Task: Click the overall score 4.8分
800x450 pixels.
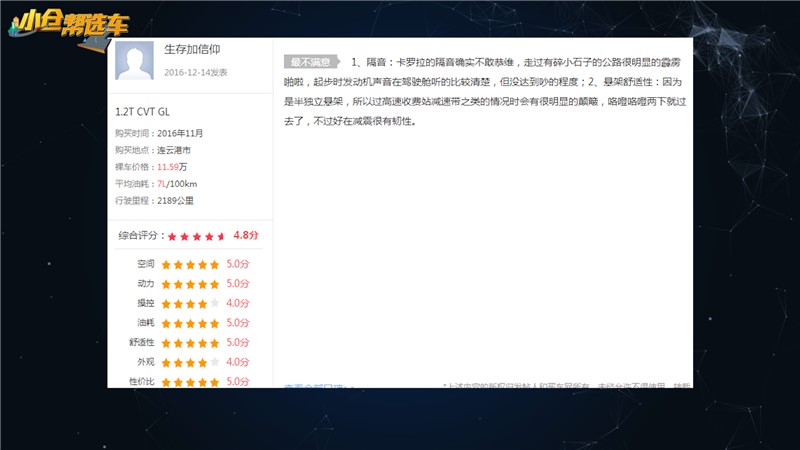Action: pyautogui.click(x=246, y=235)
